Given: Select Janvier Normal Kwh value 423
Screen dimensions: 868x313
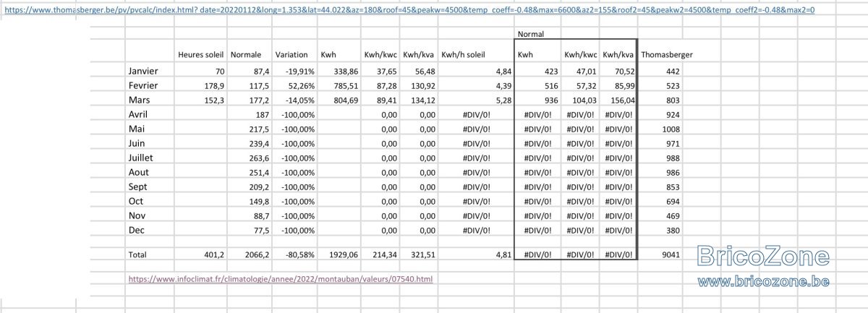Looking at the screenshot, I should tap(552, 71).
